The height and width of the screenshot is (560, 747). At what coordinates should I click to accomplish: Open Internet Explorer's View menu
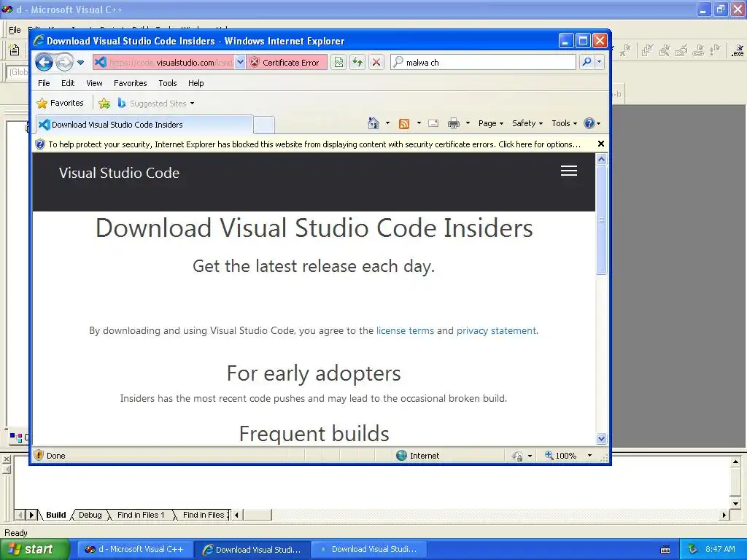tap(94, 83)
